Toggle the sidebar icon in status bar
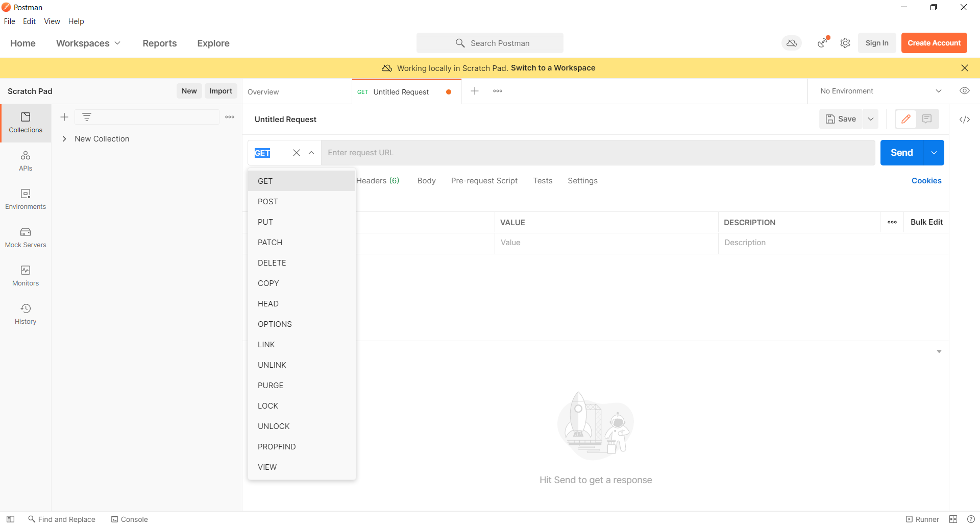 point(10,519)
